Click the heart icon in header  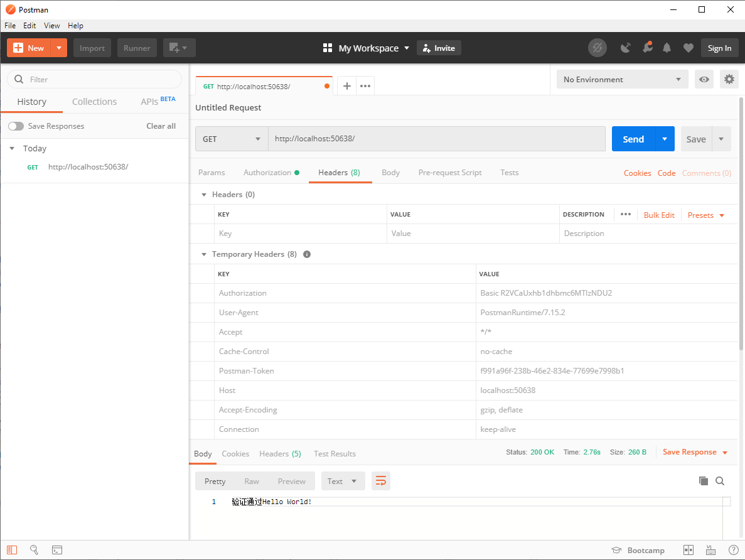click(x=688, y=48)
